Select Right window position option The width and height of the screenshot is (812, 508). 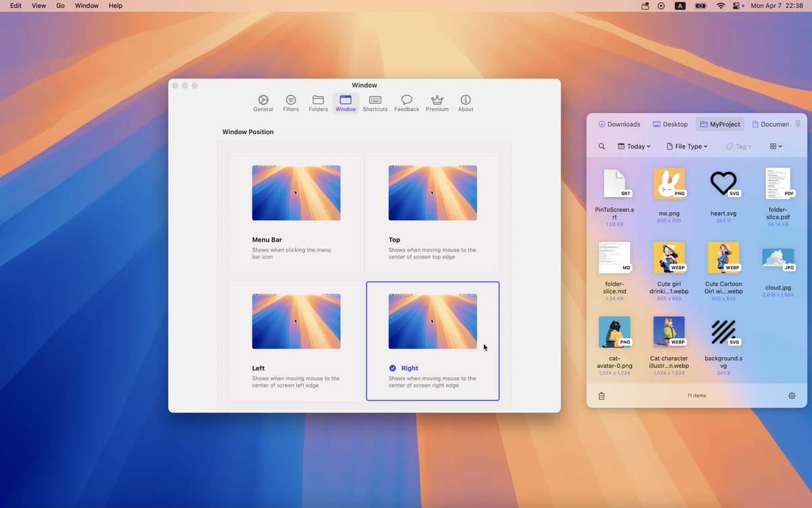pyautogui.click(x=432, y=341)
